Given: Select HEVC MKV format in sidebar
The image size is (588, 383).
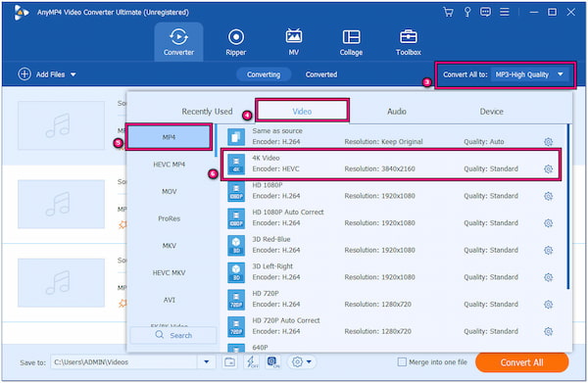Looking at the screenshot, I should click(170, 273).
